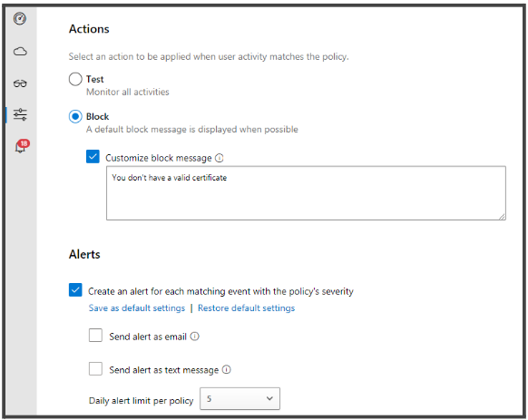Click Save as default settings link

point(137,308)
